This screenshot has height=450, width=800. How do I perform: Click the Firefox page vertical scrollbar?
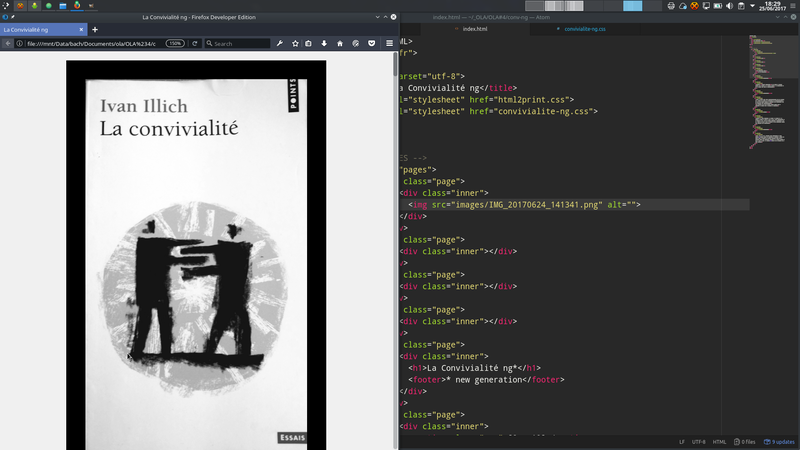click(x=395, y=64)
